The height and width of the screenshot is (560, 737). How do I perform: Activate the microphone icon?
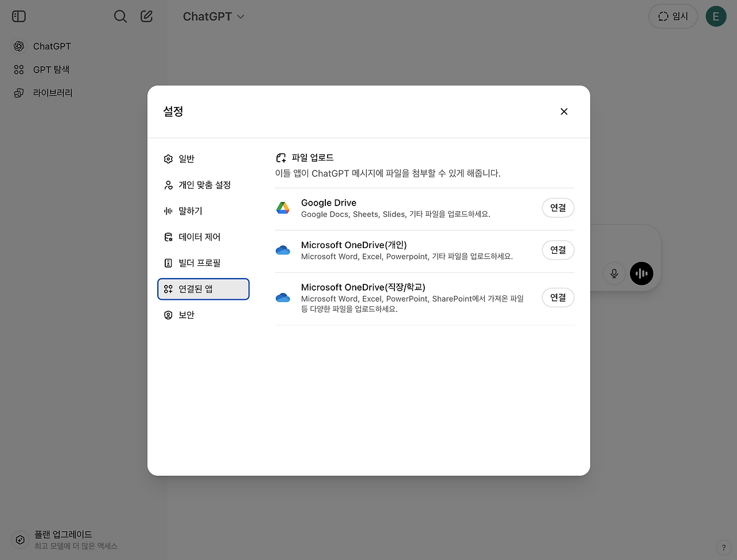(x=614, y=273)
